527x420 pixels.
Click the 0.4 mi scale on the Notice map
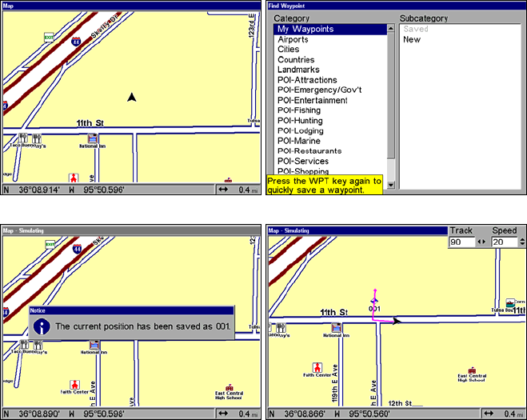click(x=249, y=414)
